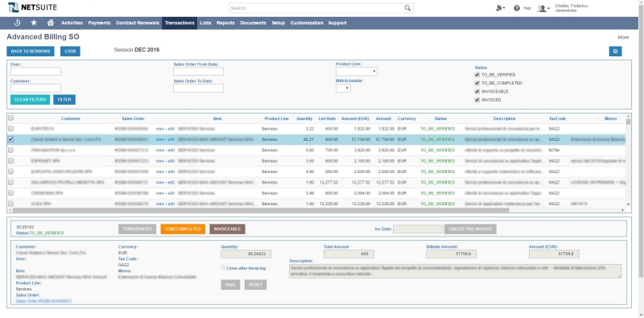Sort by the Product Line column header
This screenshot has height=318, width=644.
click(276, 118)
